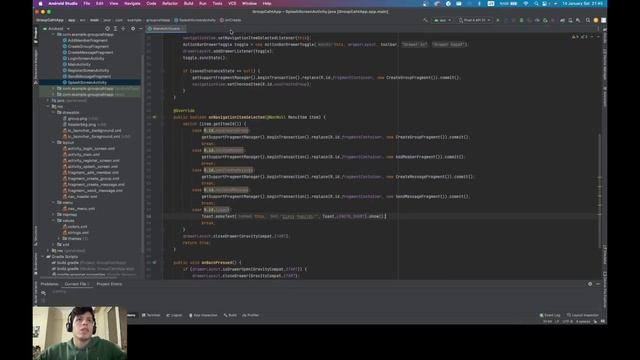Click the select opened file target icon

click(107, 29)
